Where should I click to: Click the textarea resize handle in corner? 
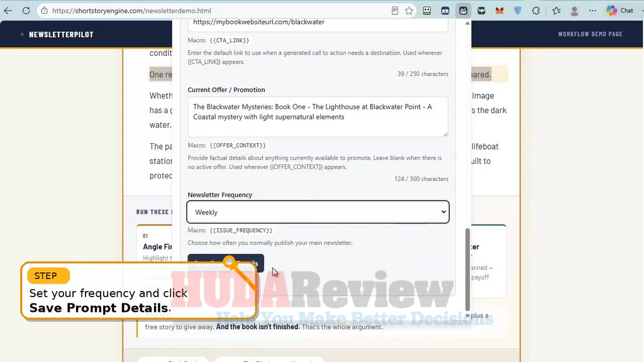click(x=445, y=134)
